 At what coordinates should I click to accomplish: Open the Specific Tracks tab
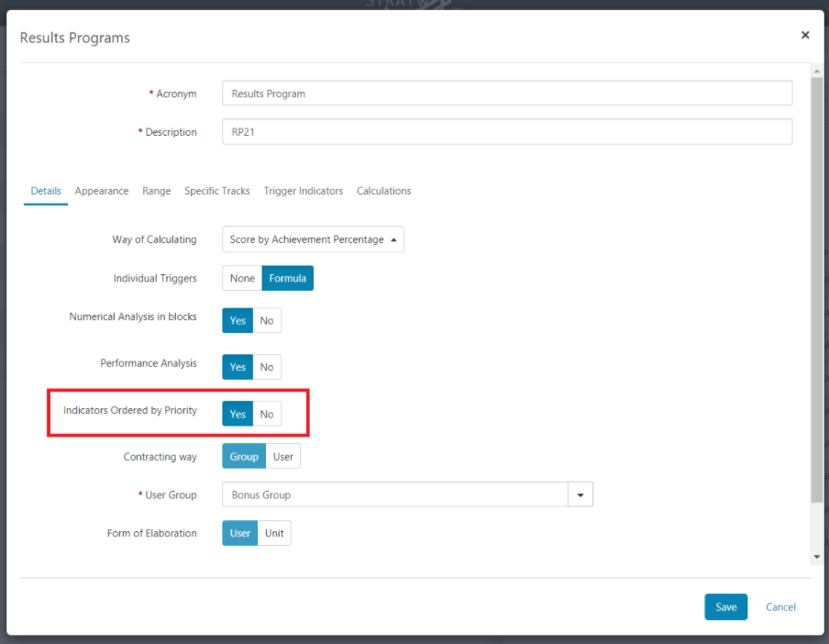click(216, 191)
